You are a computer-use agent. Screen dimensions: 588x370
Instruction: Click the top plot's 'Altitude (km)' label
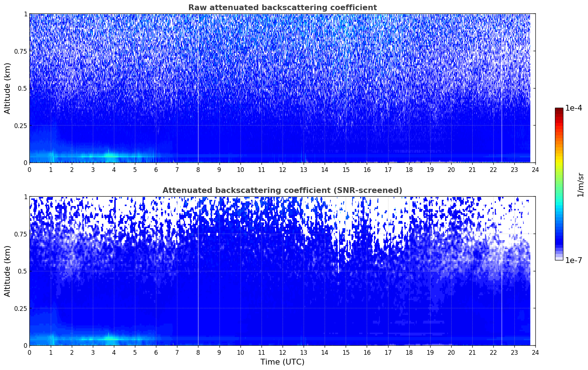(x=8, y=88)
